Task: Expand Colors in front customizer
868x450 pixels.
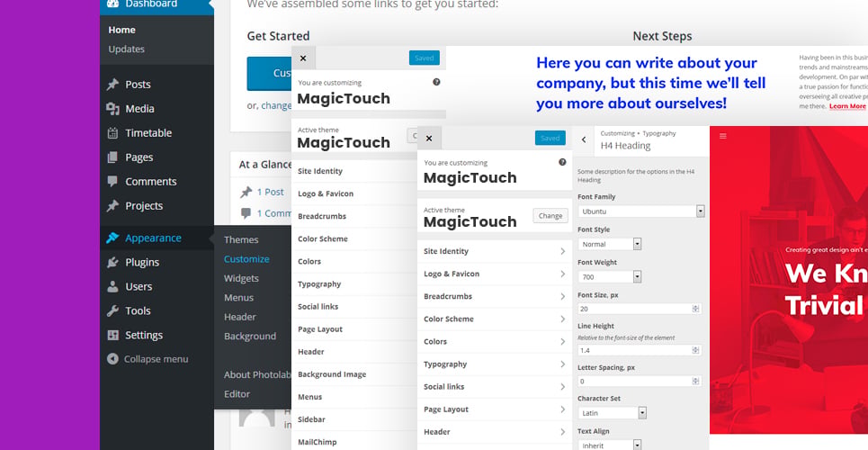Action: tap(495, 341)
